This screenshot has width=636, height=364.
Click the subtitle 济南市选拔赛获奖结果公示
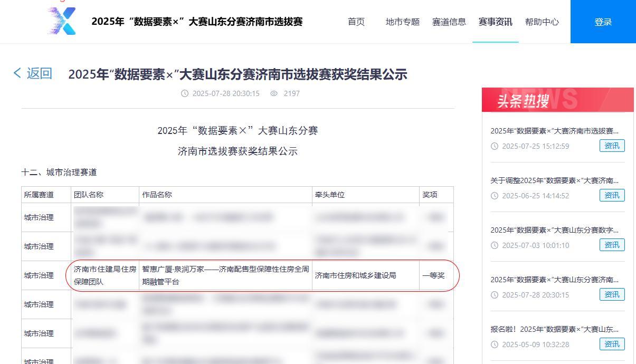point(238,151)
